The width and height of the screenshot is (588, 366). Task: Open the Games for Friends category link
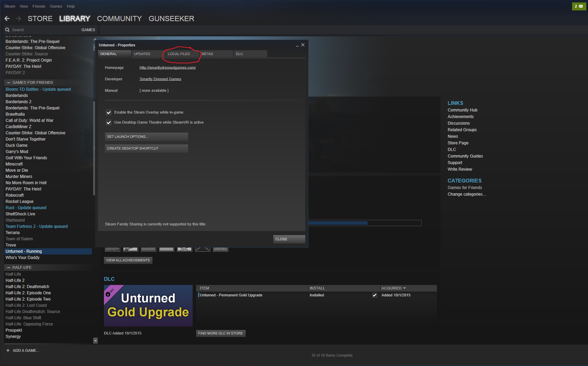click(x=465, y=188)
